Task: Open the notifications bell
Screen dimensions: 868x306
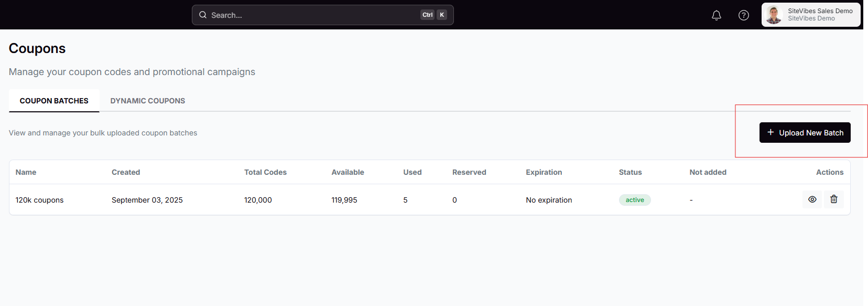Action: [x=716, y=15]
